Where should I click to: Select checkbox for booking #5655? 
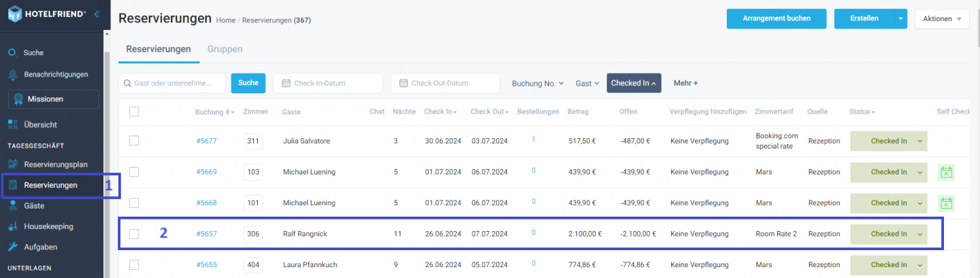coord(134,264)
